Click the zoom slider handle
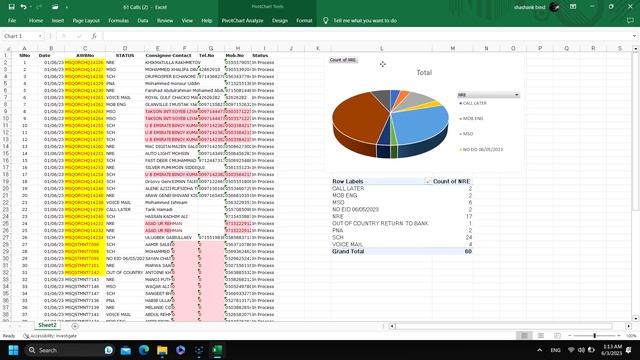The width and height of the screenshot is (640, 360). tap(595, 336)
